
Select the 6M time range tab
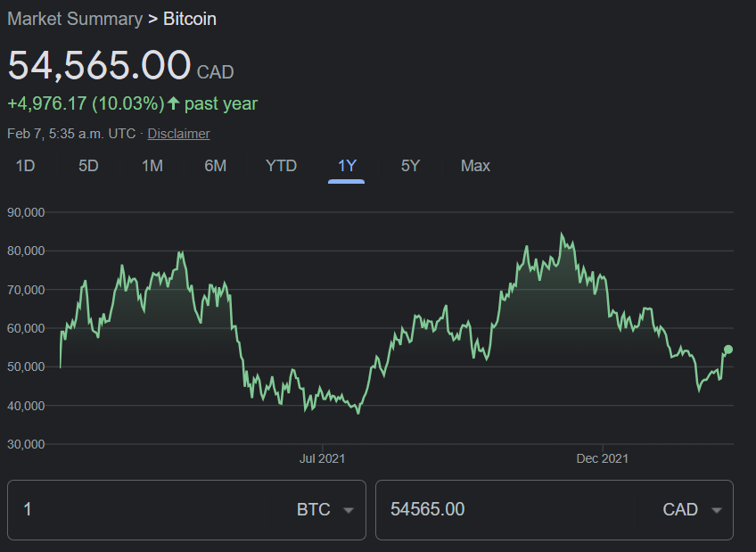coord(215,166)
